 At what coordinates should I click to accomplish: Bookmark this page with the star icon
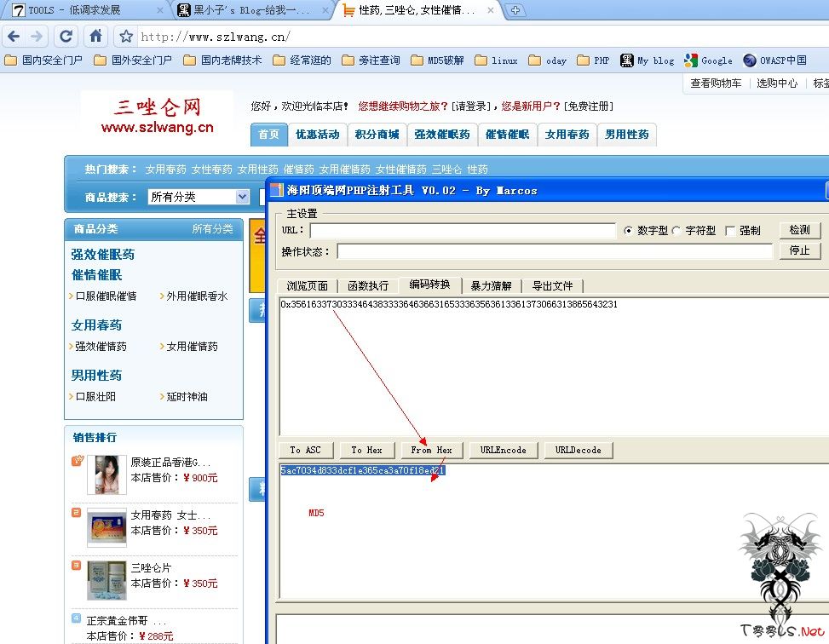[126, 37]
